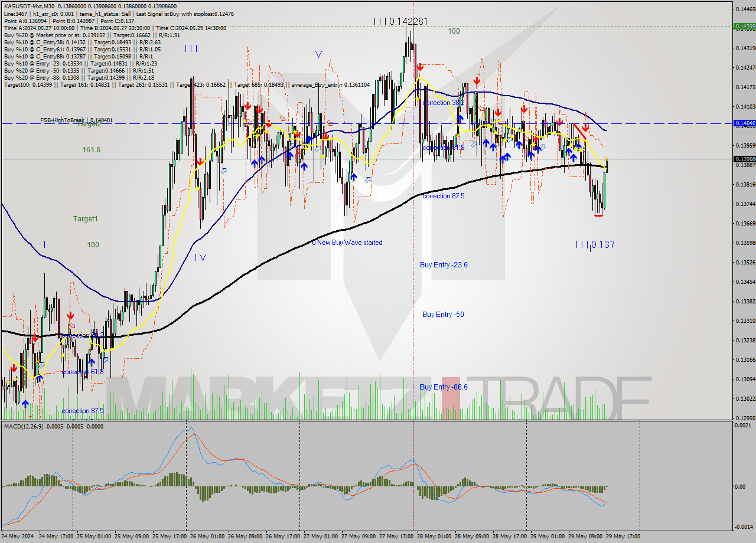Click the green 'Target2' label
Screen dimensions: 756x543
click(x=89, y=124)
